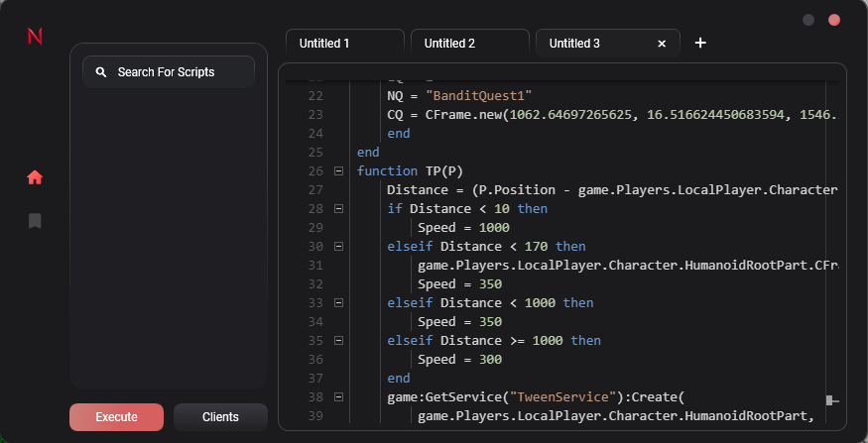Image resolution: width=868 pixels, height=443 pixels.
Task: Click the red N logo
Action: coord(35,37)
